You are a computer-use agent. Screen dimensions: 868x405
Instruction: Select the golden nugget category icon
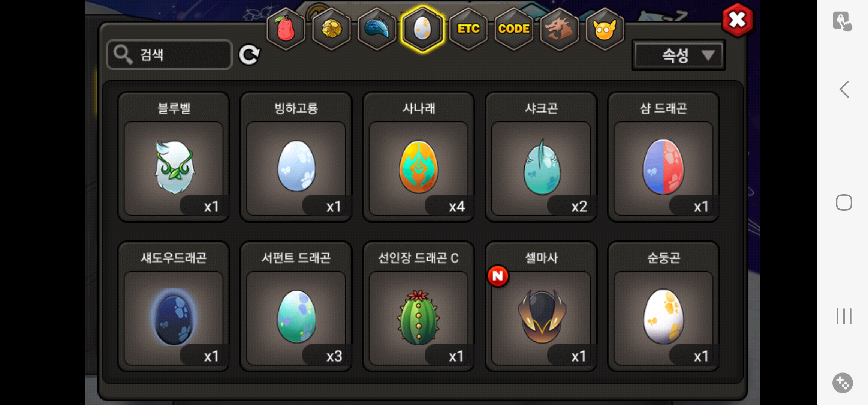click(332, 29)
